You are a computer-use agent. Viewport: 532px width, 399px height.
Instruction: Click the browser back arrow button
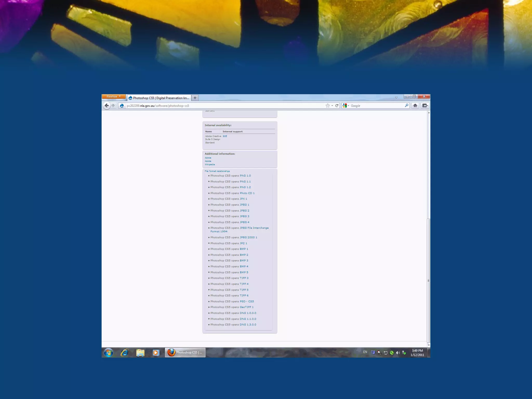[107, 105]
